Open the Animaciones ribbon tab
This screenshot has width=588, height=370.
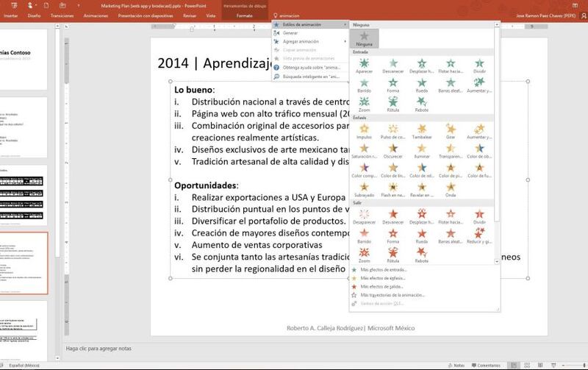96,15
